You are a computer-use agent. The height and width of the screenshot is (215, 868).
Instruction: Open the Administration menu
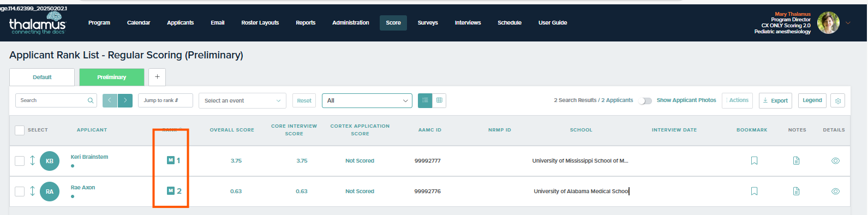[351, 23]
